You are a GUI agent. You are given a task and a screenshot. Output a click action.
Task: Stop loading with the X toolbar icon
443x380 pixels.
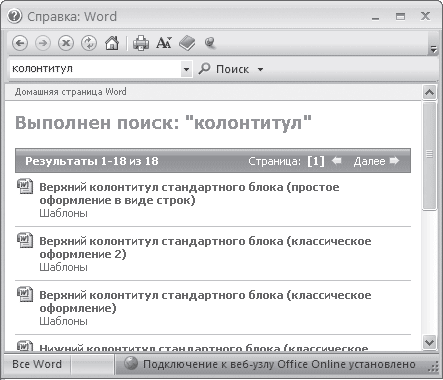(x=66, y=43)
